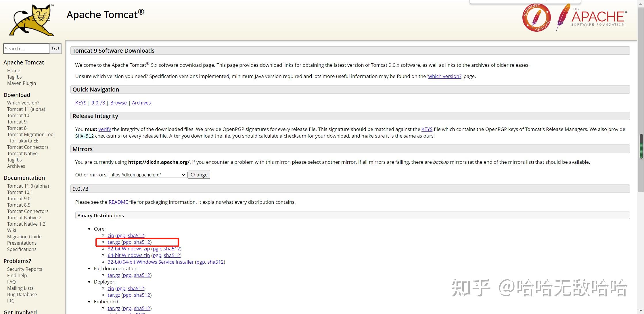Select Tomcat 10 in Download sidebar
Image resolution: width=644 pixels, height=314 pixels.
click(18, 115)
